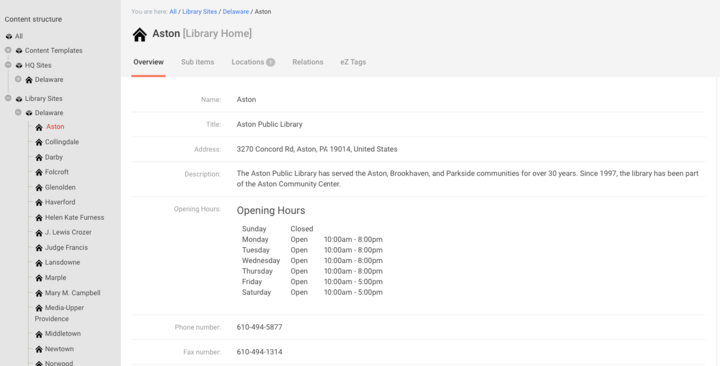Expand Delaware under HQ Sites
This screenshot has height=366, width=720.
tap(18, 79)
